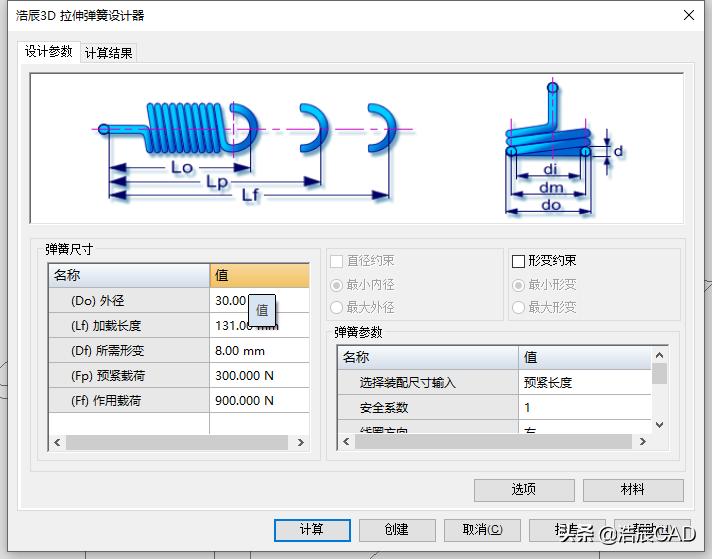Viewport: 712px width, 559px height.
Task: Close the 拉伸弹簧设计器 dialog
Action: 688,15
